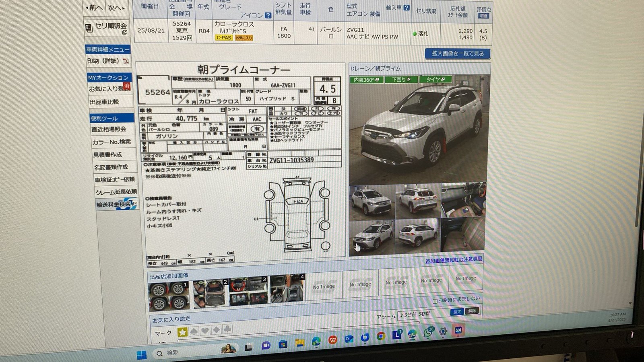
Task: Open additional image 2 thumbnail
Action: click(x=211, y=294)
